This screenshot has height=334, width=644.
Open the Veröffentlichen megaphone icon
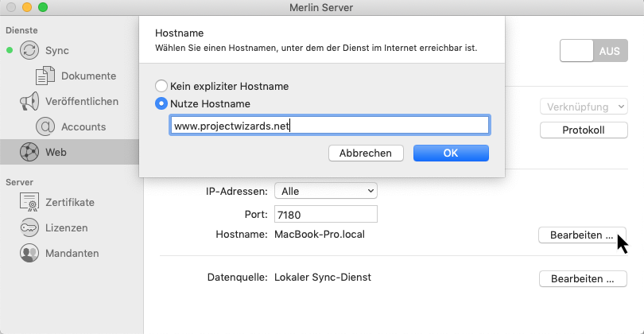(x=29, y=102)
